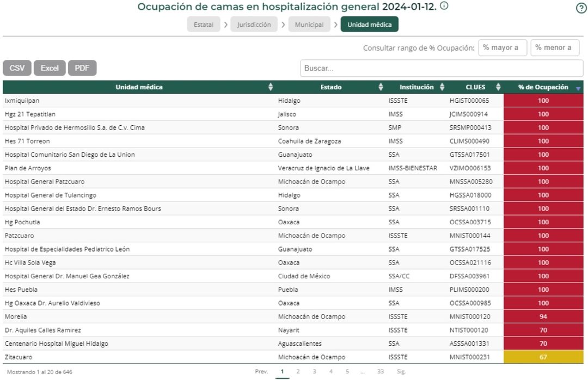Screen dimensions: 588x380
Task: Go to page 4
Action: tap(331, 371)
